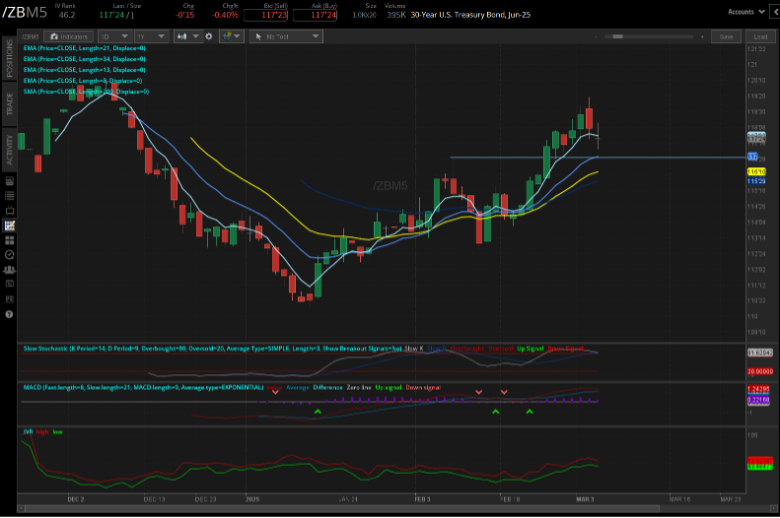Click the /ZBM5 symbol in header
The image size is (780, 518).
point(24,12)
